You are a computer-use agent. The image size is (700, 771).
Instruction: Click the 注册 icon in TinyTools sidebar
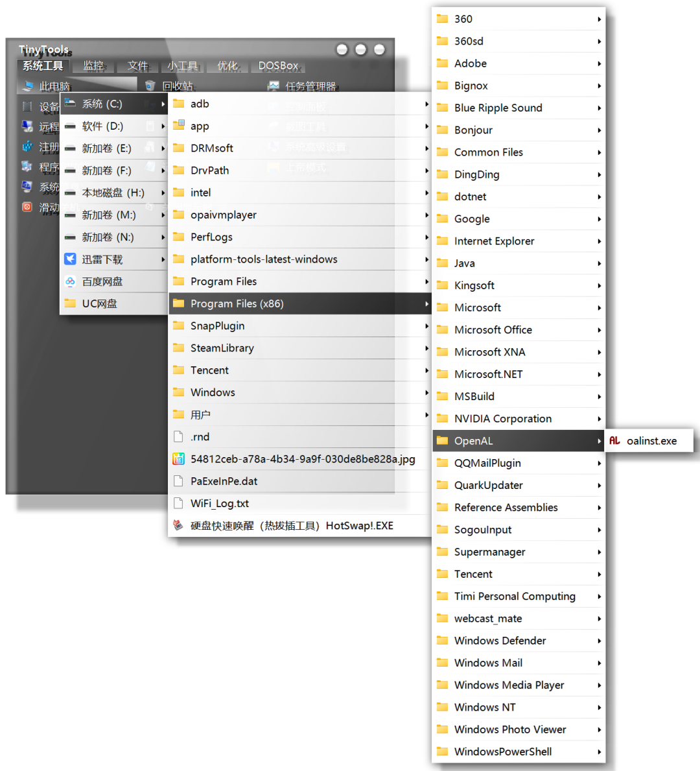click(27, 147)
